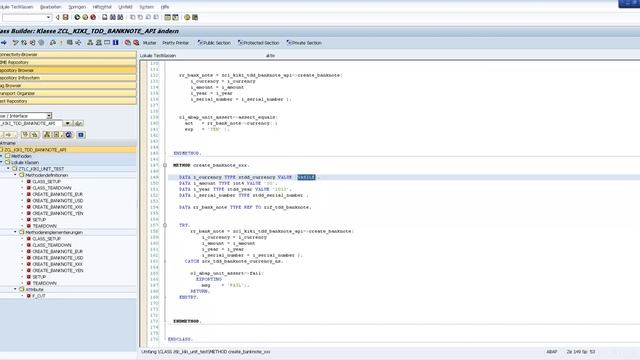Click the Muster button
Screen dimensions: 640x360
click(149, 42)
